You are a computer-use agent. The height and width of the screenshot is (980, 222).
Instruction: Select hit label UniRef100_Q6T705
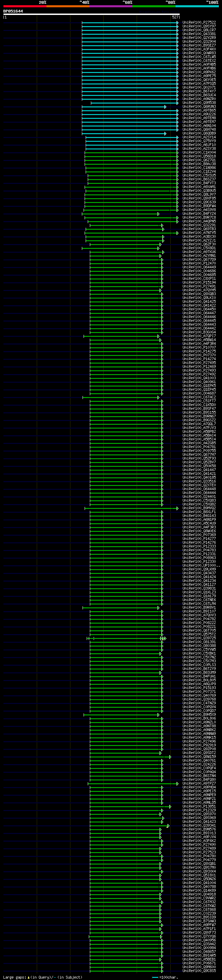coord(199,631)
